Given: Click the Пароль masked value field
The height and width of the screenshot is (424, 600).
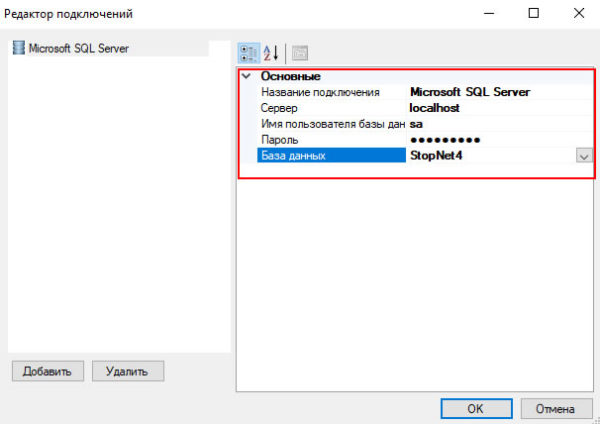Looking at the screenshot, I should [x=500, y=140].
